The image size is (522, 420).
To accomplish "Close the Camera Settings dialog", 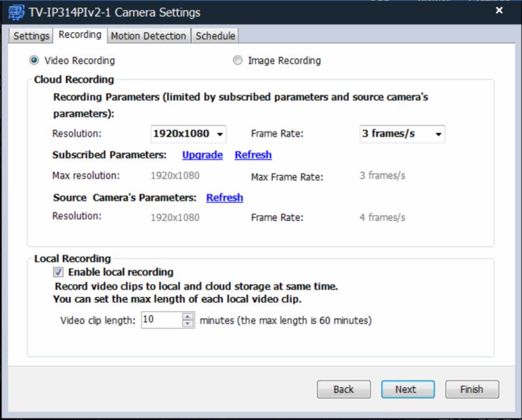I will coord(498,11).
